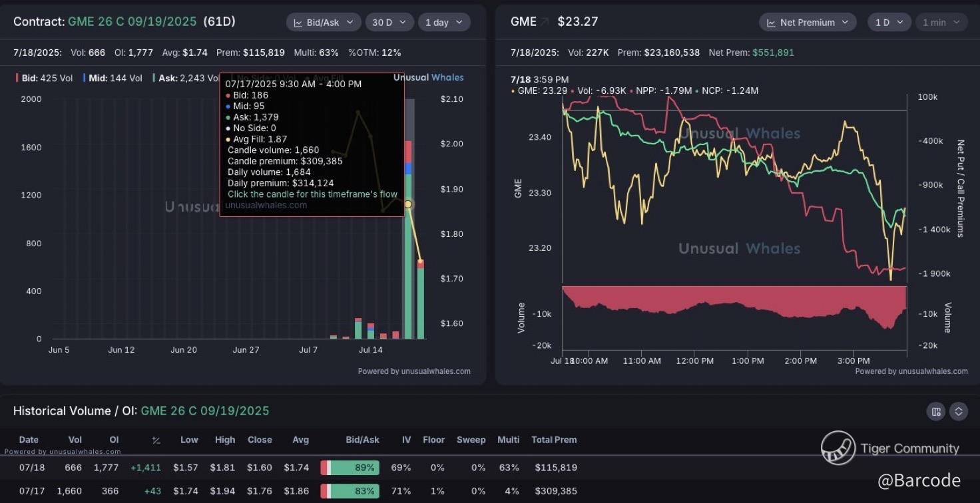Open contract link in Historical Volume heading
980x503 pixels.
pos(205,411)
